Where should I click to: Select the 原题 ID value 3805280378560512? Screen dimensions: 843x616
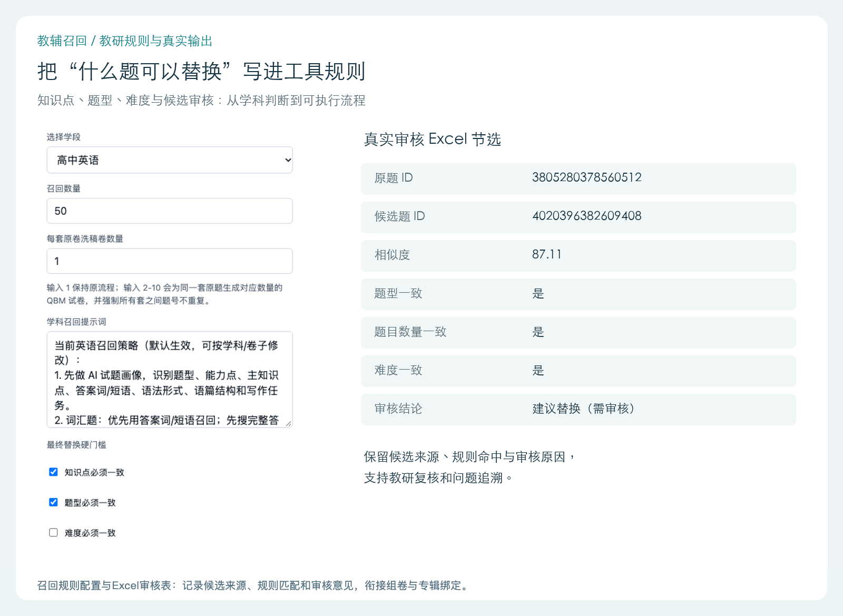coord(586,177)
